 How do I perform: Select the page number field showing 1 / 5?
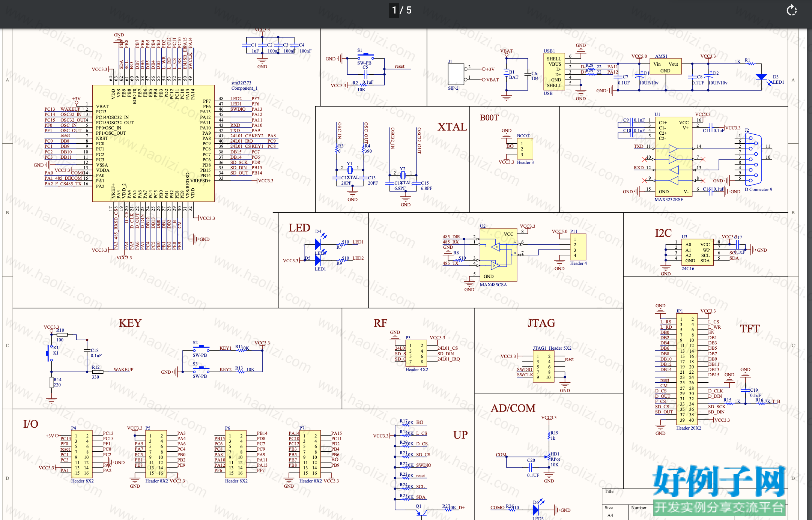click(402, 10)
